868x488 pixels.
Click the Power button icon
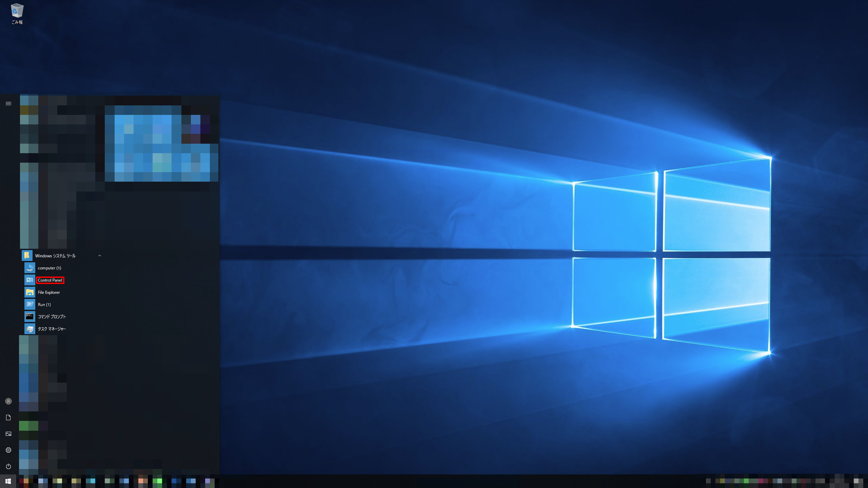8,466
